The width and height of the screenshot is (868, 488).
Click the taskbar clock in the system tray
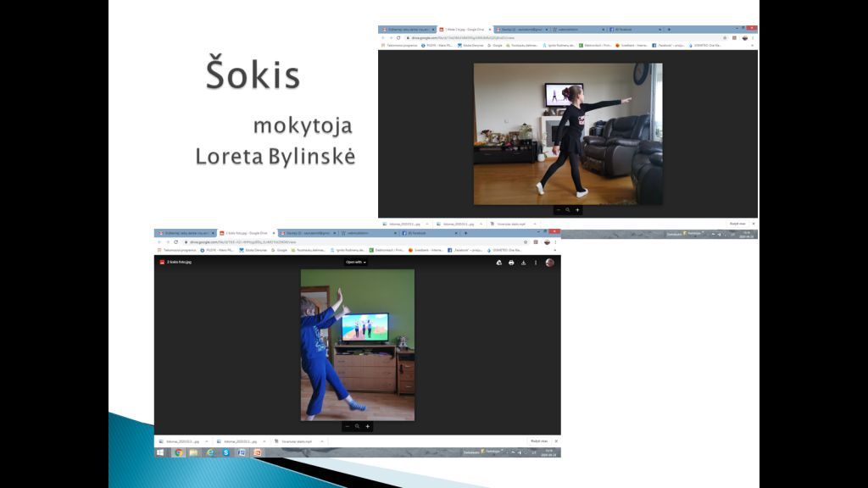[x=548, y=452]
